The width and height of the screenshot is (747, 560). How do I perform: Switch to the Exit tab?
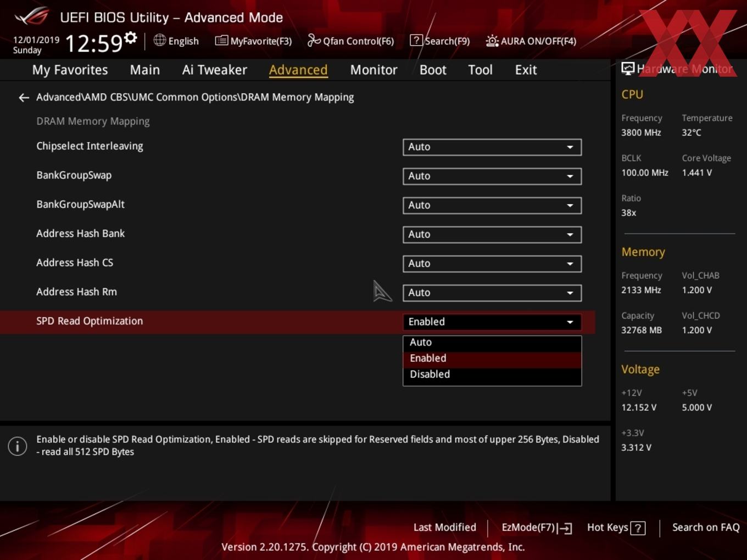[526, 70]
